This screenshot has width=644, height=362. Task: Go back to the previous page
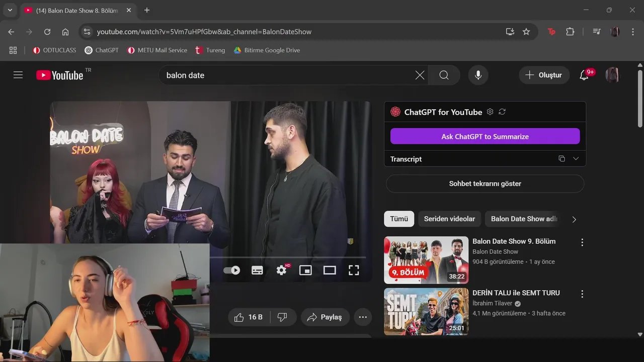tap(11, 32)
